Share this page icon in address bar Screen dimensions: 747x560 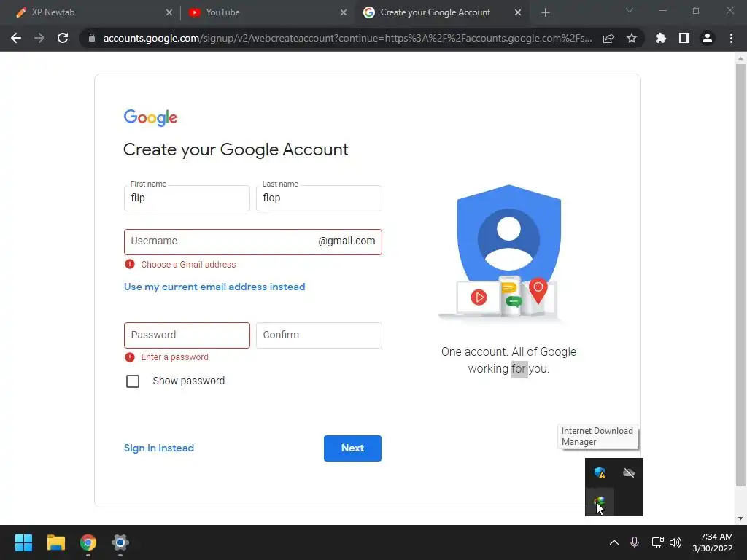608,38
